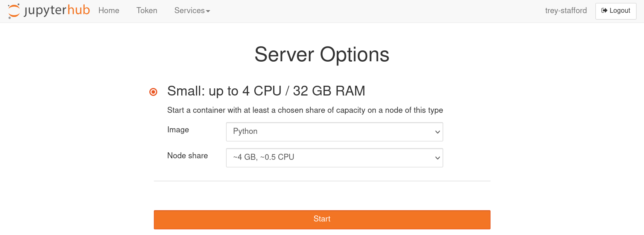
Task: Click the Node share dropdown chevron
Action: 437,158
